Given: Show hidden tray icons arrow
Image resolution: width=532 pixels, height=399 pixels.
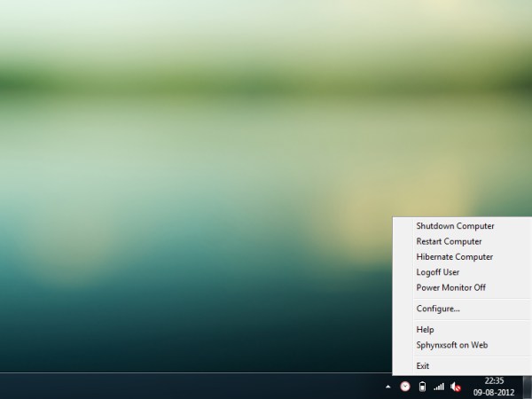Looking at the screenshot, I should [x=388, y=387].
